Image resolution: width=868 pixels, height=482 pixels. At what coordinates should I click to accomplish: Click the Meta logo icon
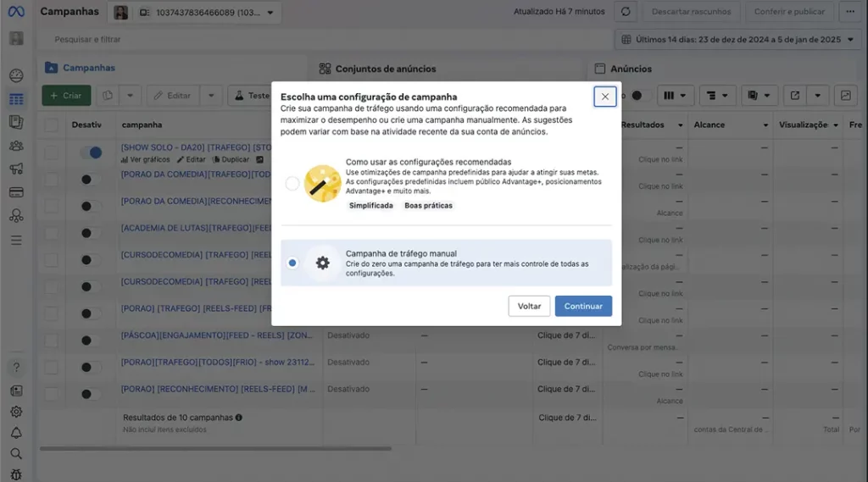16,12
